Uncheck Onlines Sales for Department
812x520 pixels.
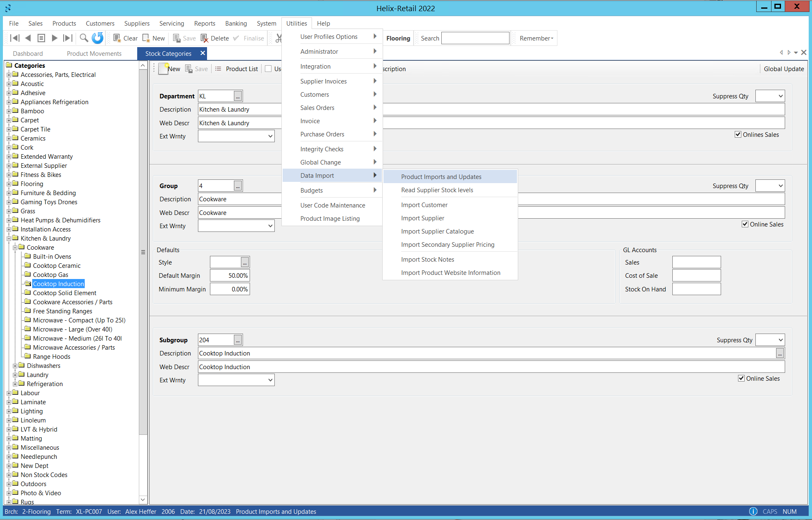click(738, 134)
